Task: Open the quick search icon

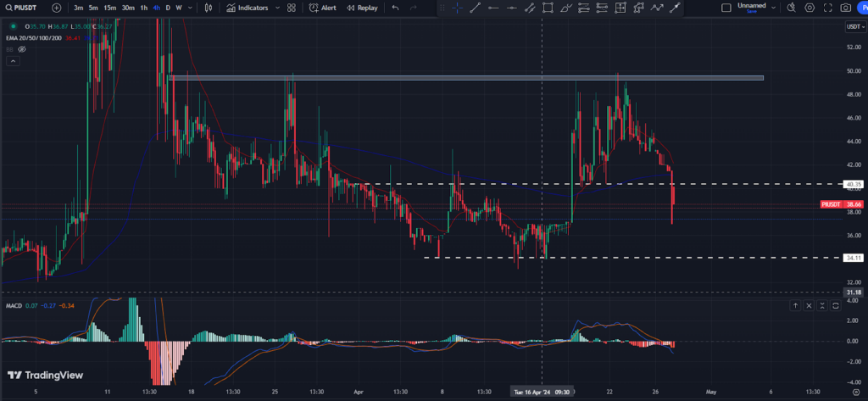Action: 792,8
